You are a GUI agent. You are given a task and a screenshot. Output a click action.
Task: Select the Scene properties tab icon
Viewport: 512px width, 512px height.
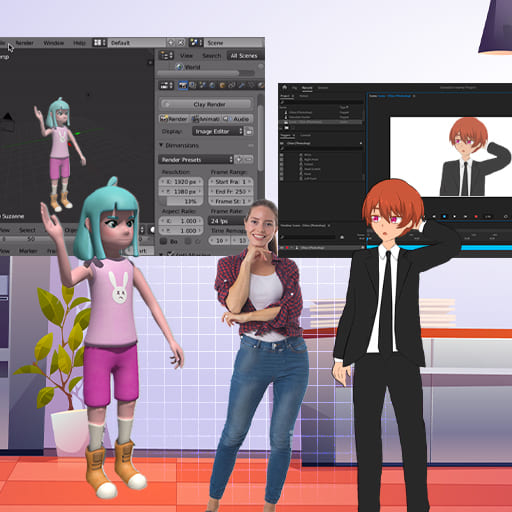click(x=202, y=85)
